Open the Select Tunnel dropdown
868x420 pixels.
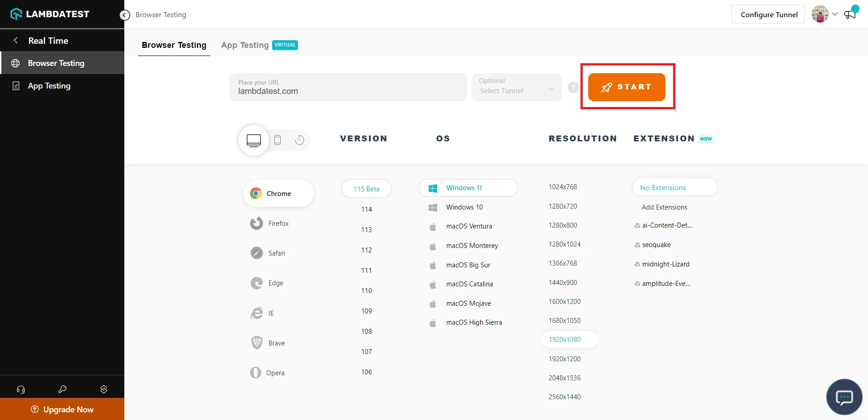(x=517, y=87)
